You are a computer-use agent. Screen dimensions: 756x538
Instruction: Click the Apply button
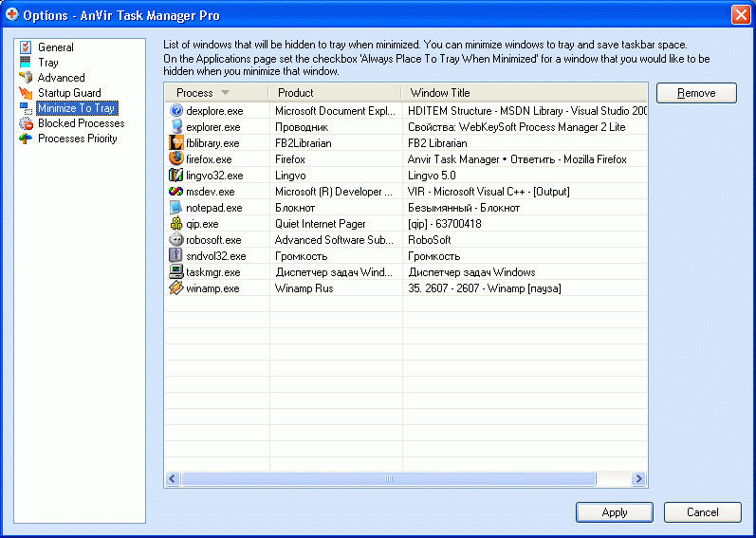coord(615,512)
